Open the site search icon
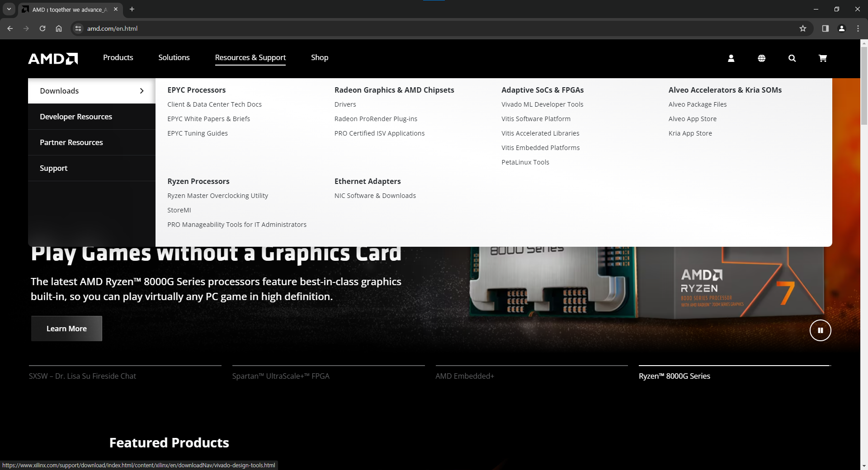Image resolution: width=868 pixels, height=470 pixels. click(792, 58)
